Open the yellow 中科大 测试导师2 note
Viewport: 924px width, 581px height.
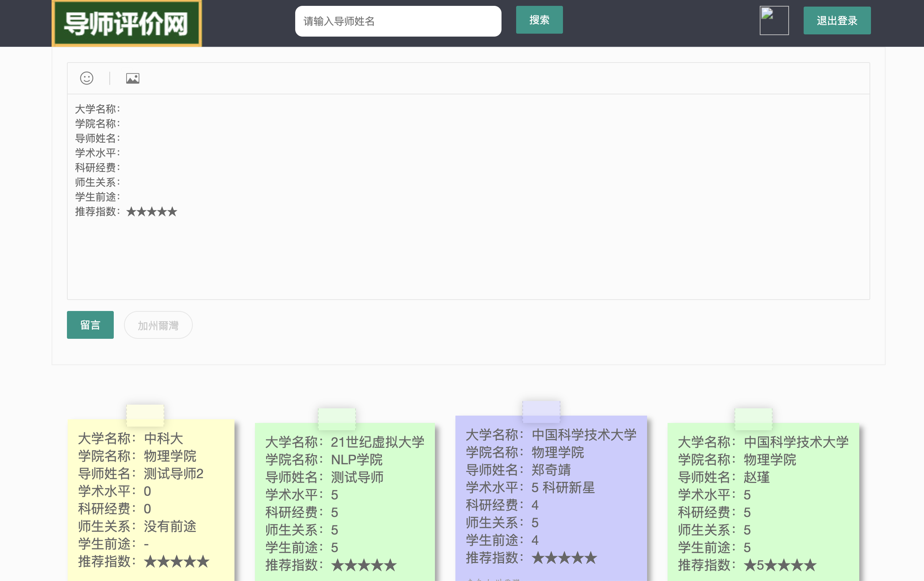150,499
